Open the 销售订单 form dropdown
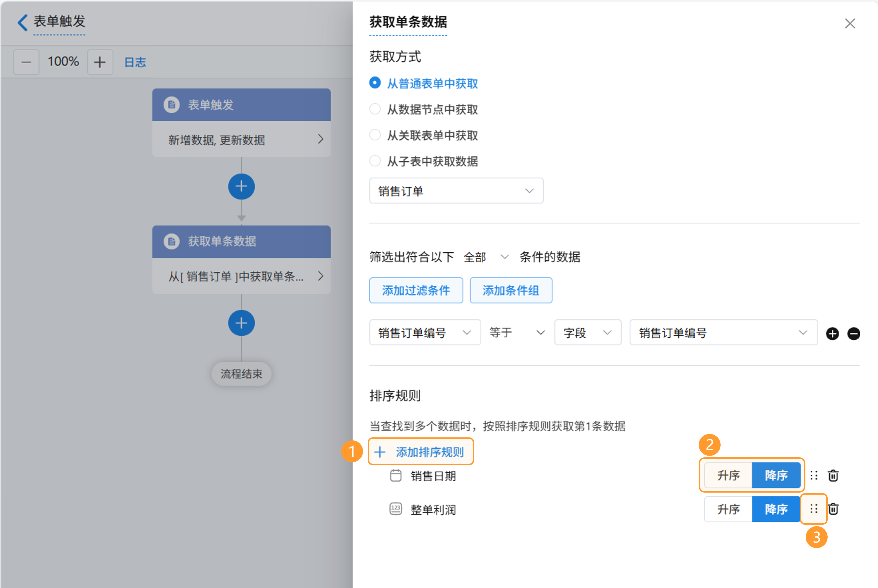 pos(456,191)
